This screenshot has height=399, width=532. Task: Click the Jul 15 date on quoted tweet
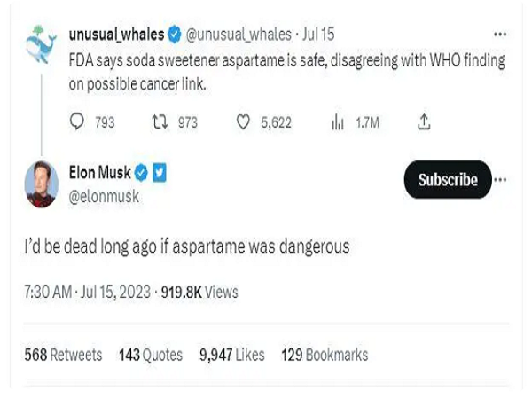(x=317, y=35)
